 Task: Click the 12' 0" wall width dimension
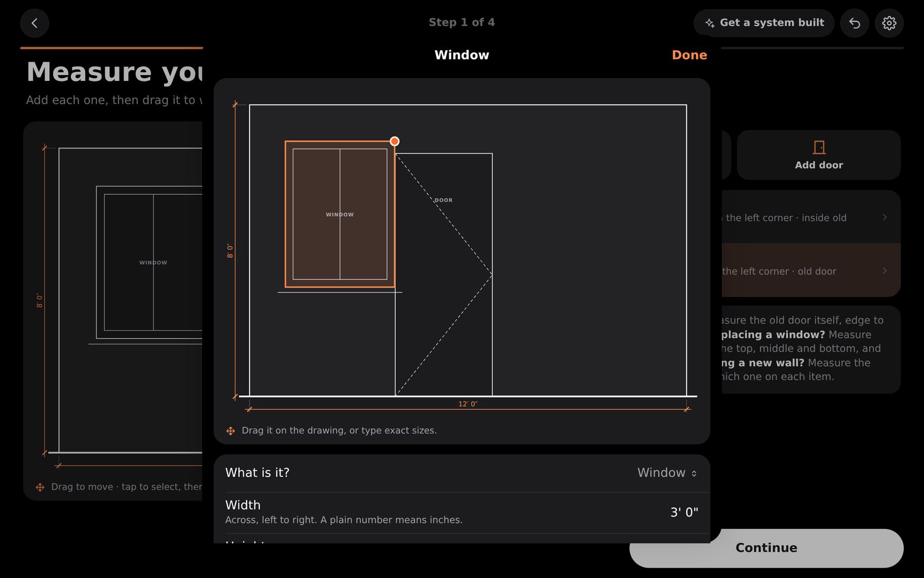pos(468,404)
